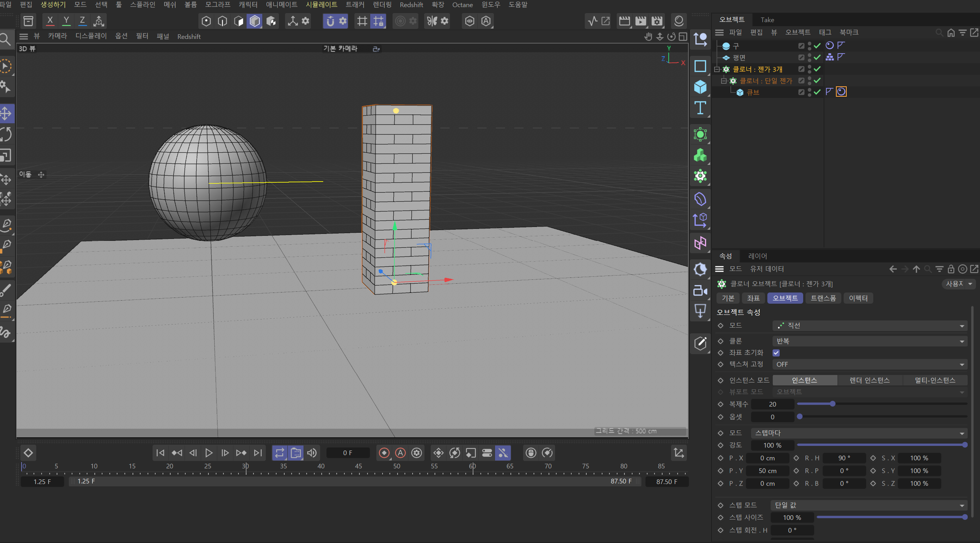Image resolution: width=980 pixels, height=543 pixels.
Task: Choose 멀티-인스턴스 mode
Action: pyautogui.click(x=935, y=380)
